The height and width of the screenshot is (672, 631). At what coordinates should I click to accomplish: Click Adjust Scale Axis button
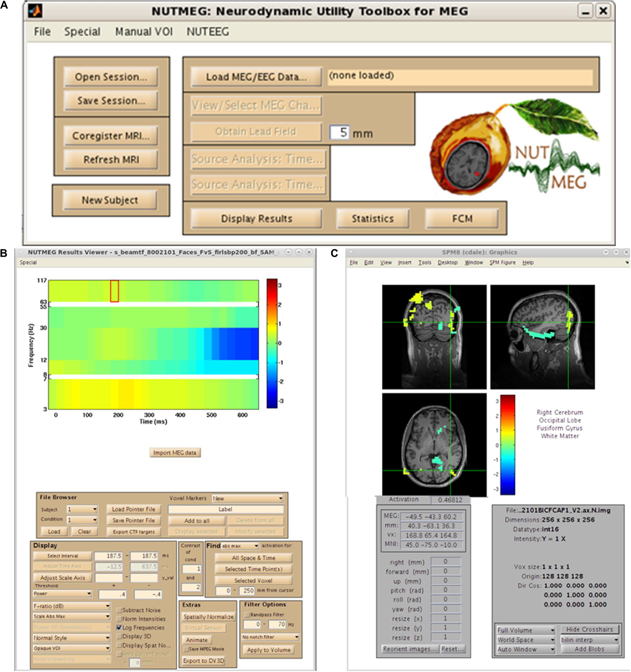pyautogui.click(x=63, y=578)
